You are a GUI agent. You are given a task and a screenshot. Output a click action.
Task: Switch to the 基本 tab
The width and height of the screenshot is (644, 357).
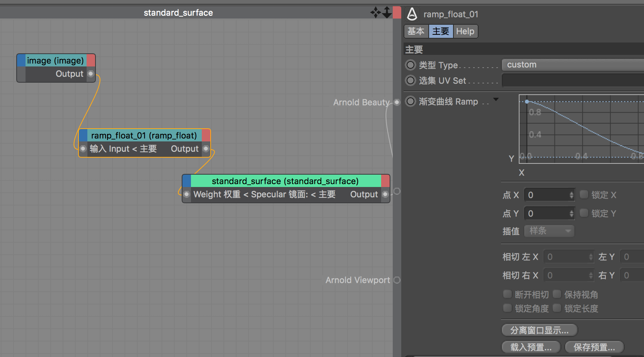(x=416, y=31)
